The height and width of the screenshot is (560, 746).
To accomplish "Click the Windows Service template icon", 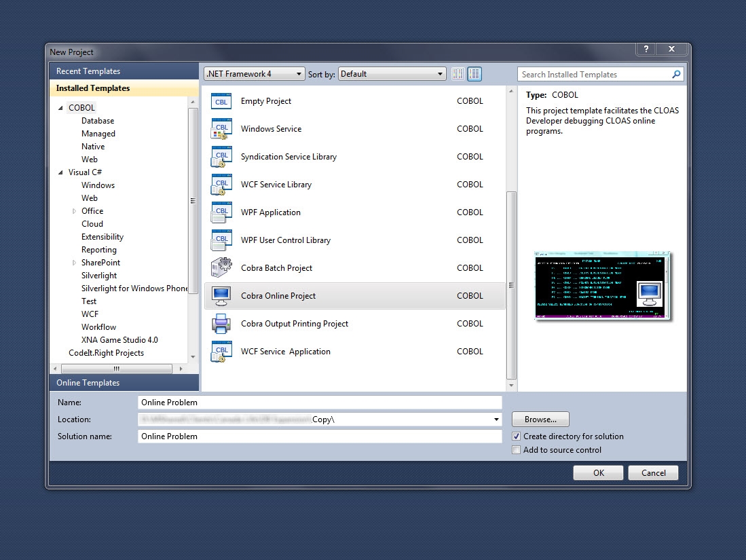I will coord(221,129).
